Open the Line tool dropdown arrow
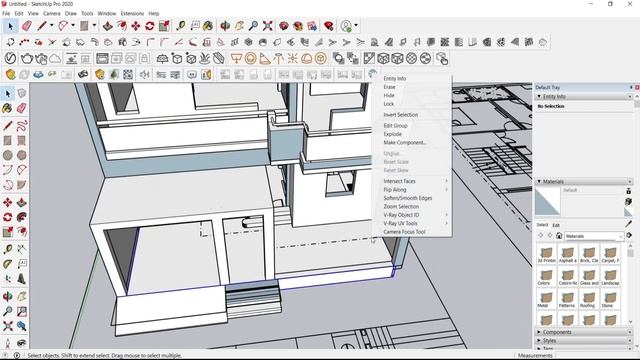Image resolution: width=640 pixels, height=360 pixels. tap(51, 26)
